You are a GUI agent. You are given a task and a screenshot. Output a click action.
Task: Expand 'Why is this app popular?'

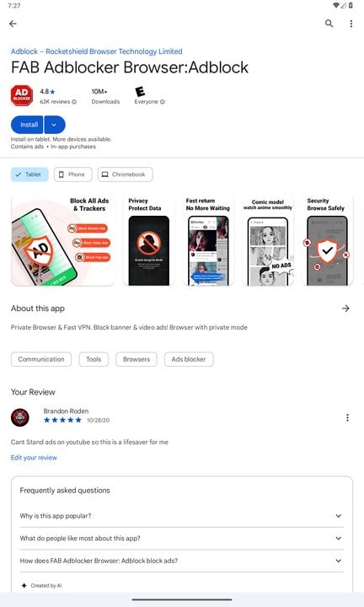point(181,516)
